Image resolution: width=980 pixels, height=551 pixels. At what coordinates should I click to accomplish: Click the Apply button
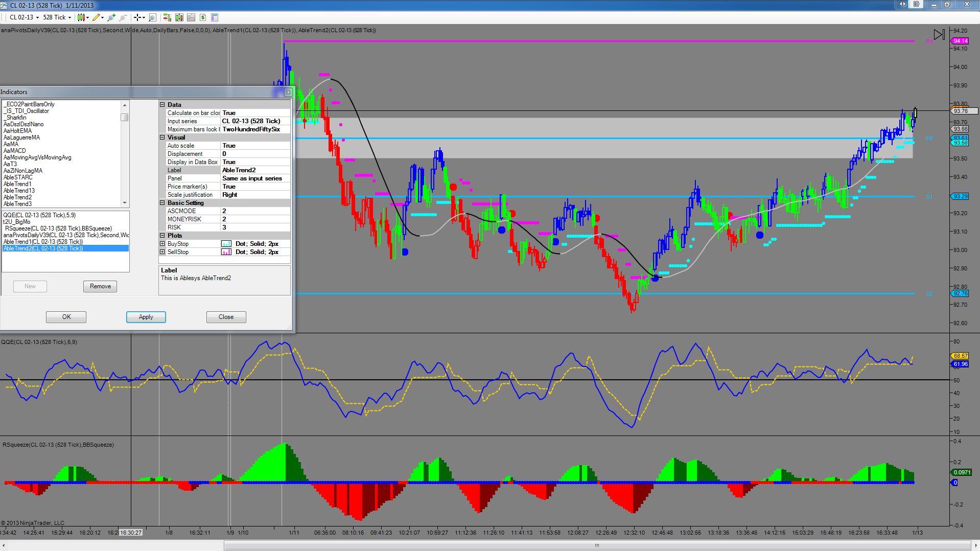click(146, 317)
